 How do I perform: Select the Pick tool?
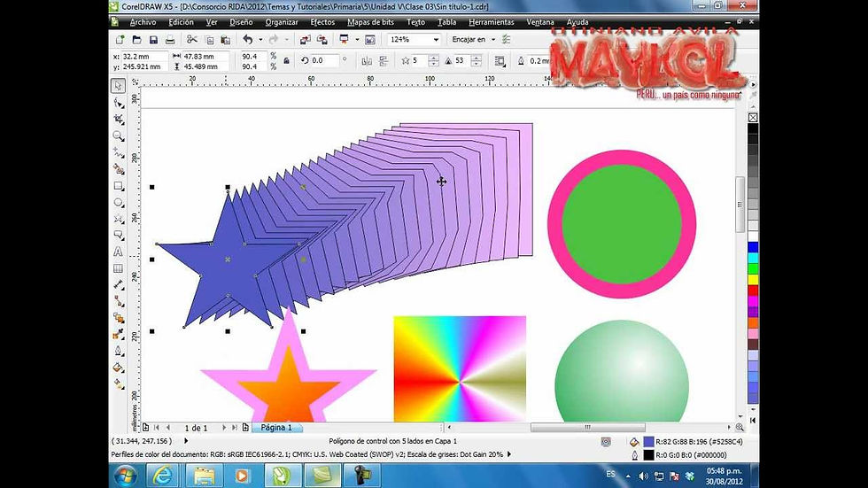[x=118, y=86]
